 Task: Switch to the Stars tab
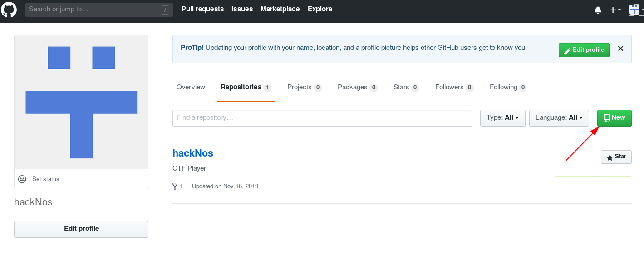pyautogui.click(x=406, y=87)
